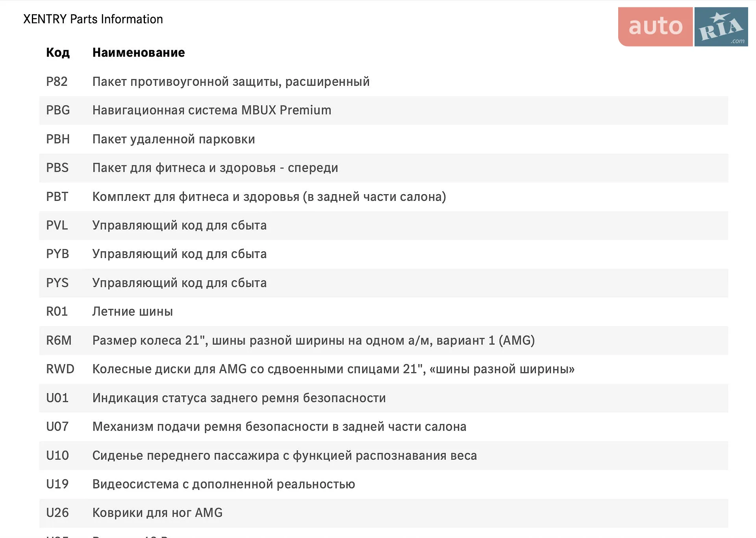Select the PYS Управляющий код row
756x538 pixels.
tap(384, 283)
